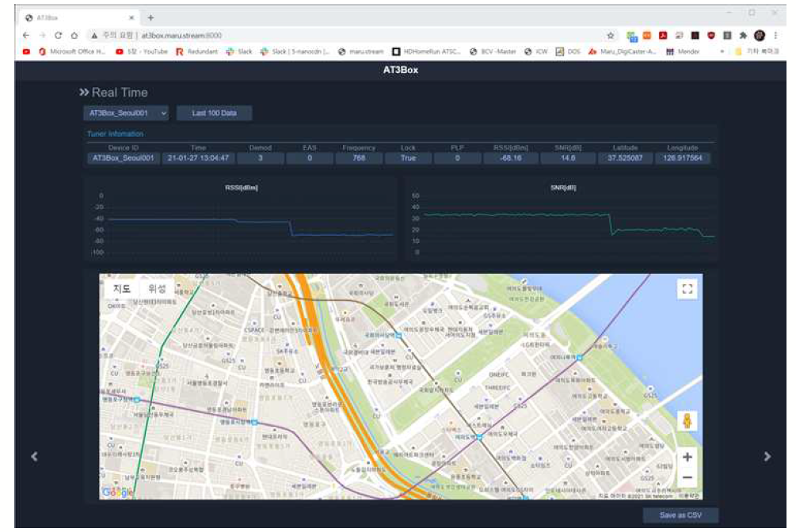This screenshot has height=532, width=796.
Task: Select the Longitude value 126.917564
Action: pos(682,158)
